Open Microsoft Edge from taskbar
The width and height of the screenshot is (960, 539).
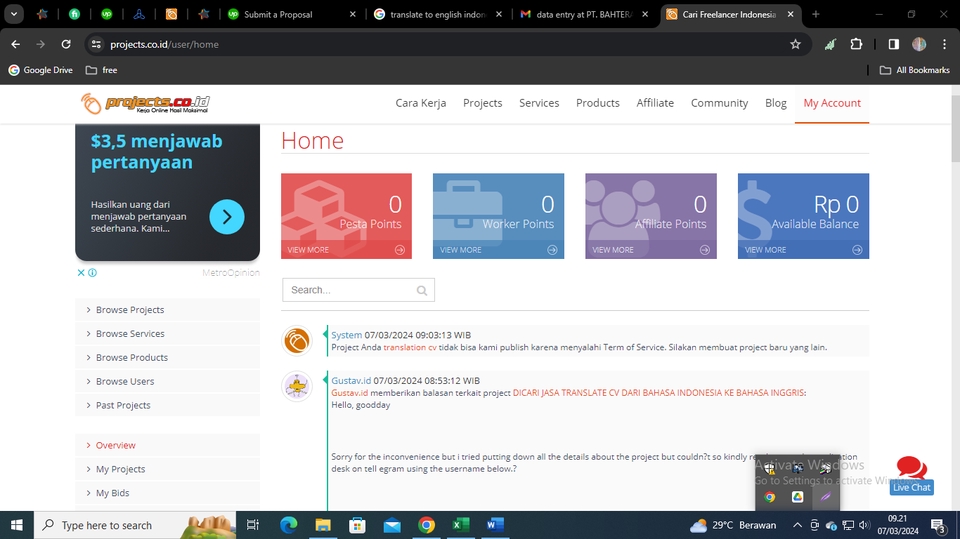289,525
